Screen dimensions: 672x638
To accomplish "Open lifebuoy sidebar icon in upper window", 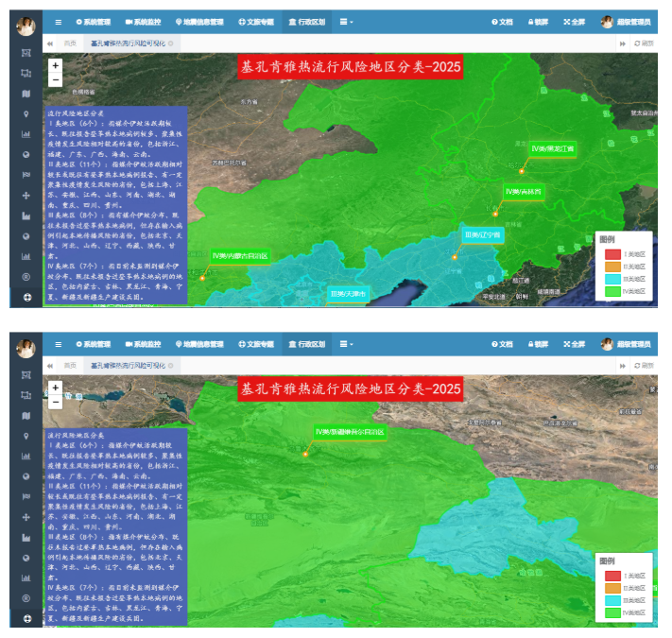I will click(x=27, y=297).
